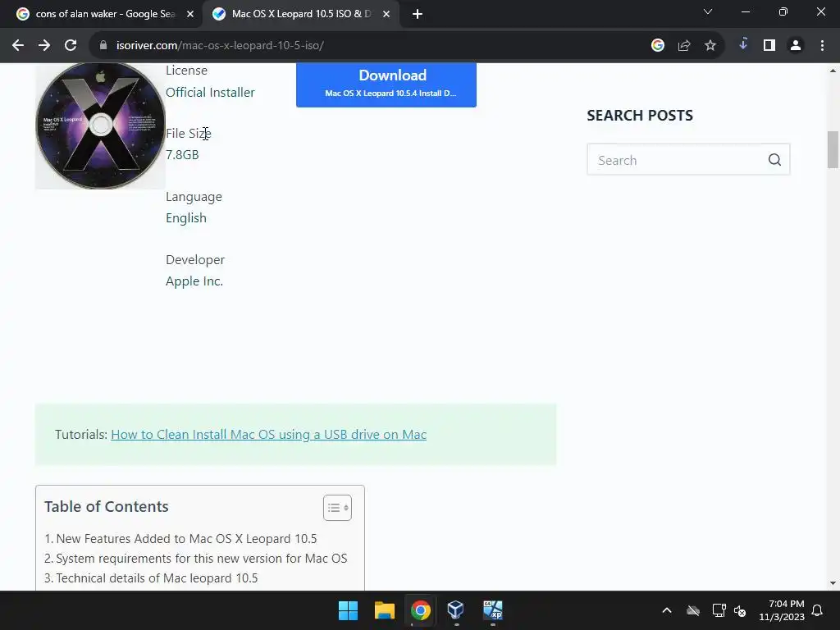This screenshot has height=630, width=840.
Task: Click the 'Apple Inc.' developer value
Action: pos(194,281)
